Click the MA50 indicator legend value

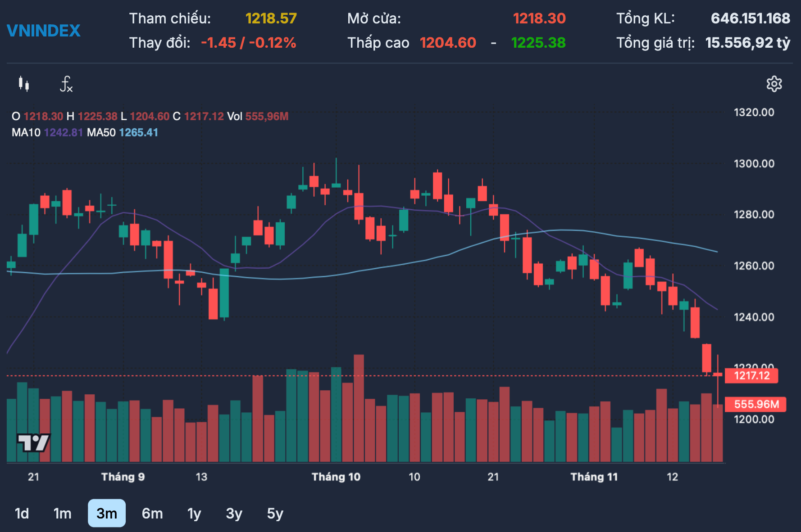pos(138,132)
